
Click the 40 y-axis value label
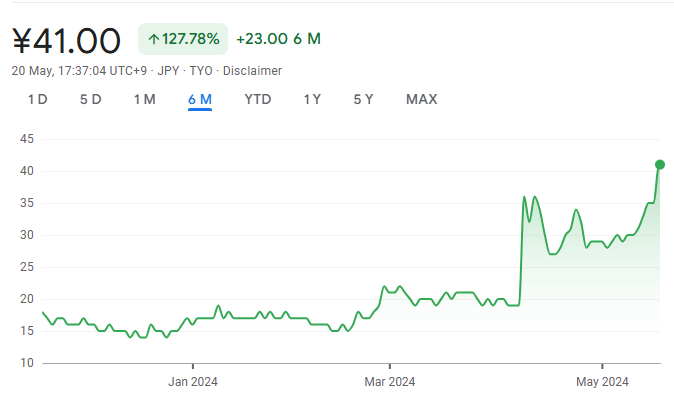coord(27,171)
